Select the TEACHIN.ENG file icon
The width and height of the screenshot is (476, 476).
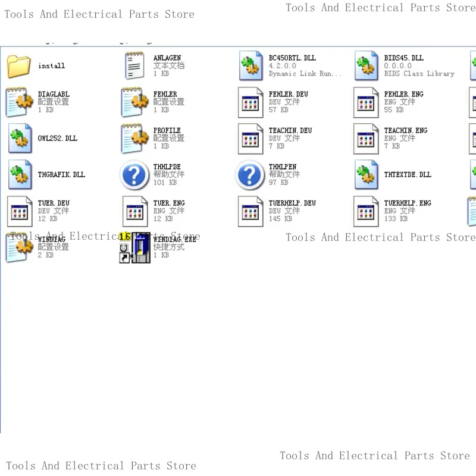click(x=366, y=139)
